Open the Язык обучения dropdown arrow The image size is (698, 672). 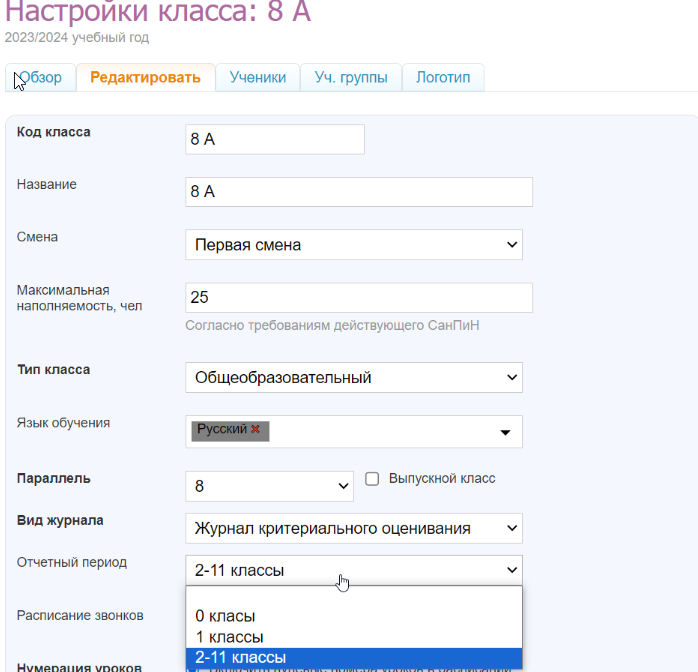(x=505, y=432)
